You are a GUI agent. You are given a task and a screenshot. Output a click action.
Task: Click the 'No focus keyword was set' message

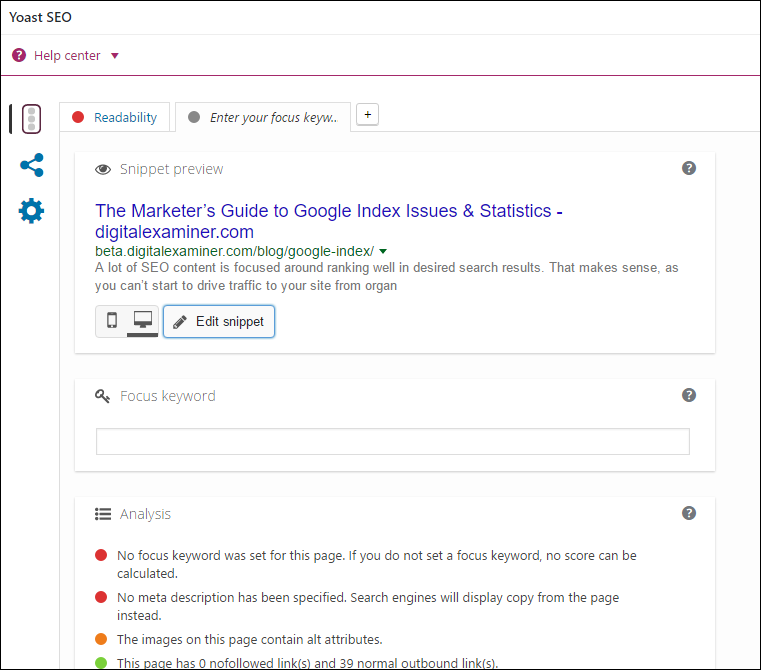[x=377, y=564]
